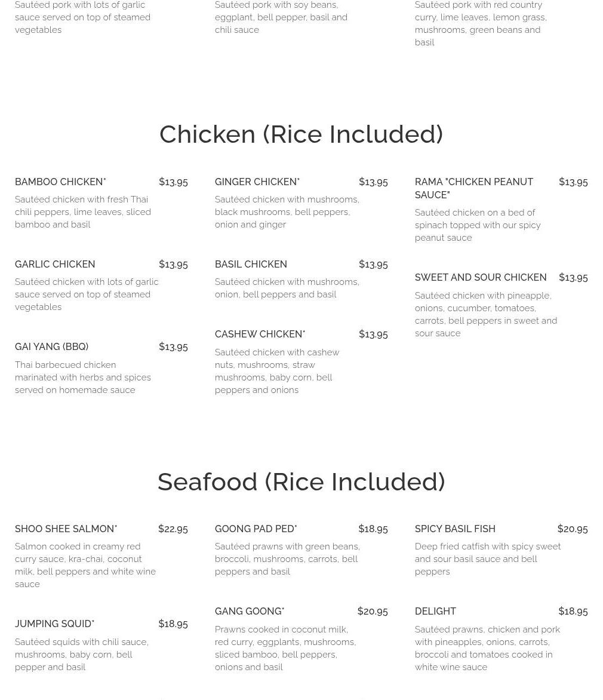
Task: Click the $22.95 Shoo Shee Salmon price
Action: click(173, 529)
